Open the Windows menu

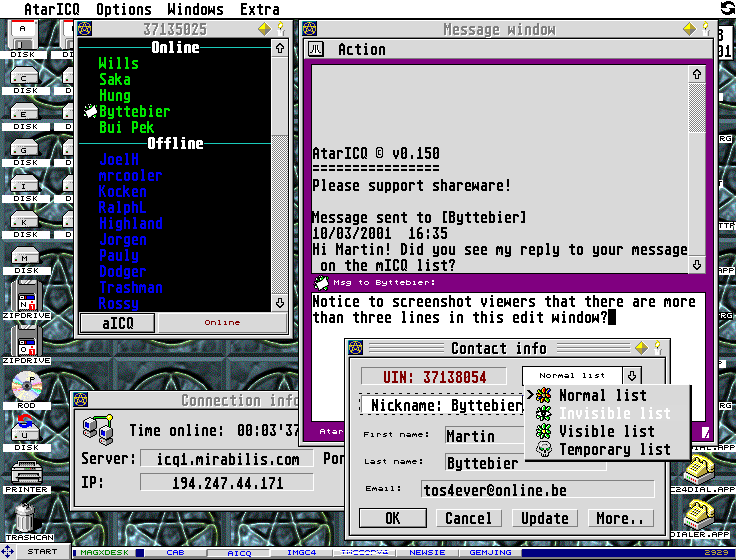[195, 9]
